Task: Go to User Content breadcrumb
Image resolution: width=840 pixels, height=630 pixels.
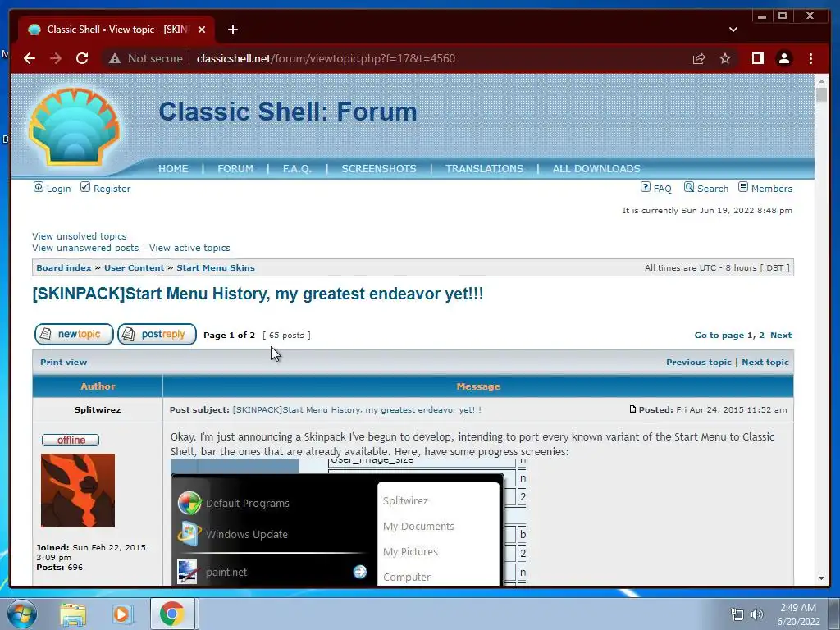Action: [134, 268]
